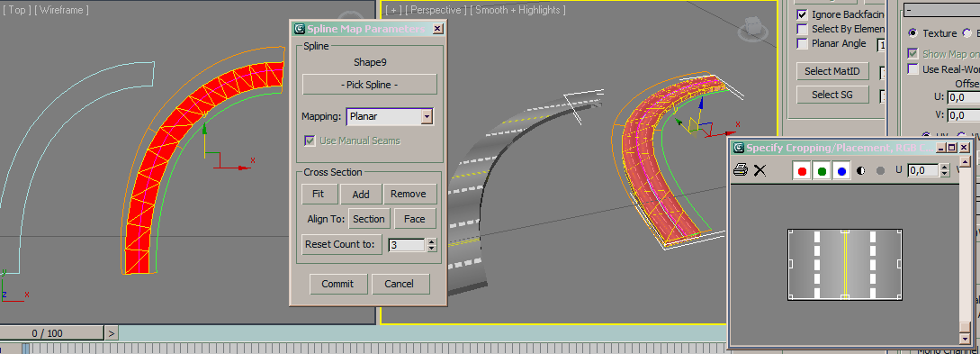Click the Specify Cropping/Placement title bar icon
This screenshot has height=354, width=980.
click(739, 148)
